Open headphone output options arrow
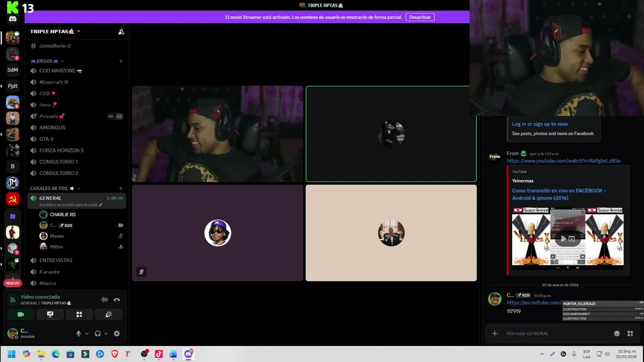This screenshot has height=362, width=644. click(x=106, y=333)
